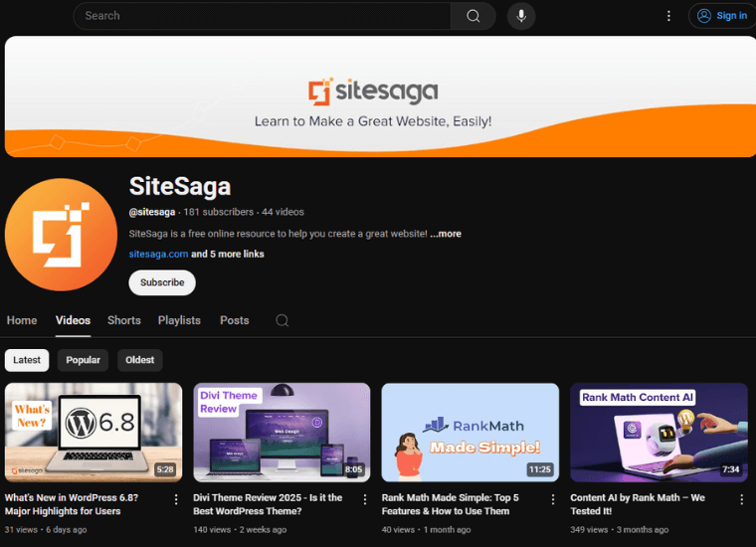Screen dimensions: 756x547
Task: Click the '181 subscribers' text
Action: tap(219, 212)
